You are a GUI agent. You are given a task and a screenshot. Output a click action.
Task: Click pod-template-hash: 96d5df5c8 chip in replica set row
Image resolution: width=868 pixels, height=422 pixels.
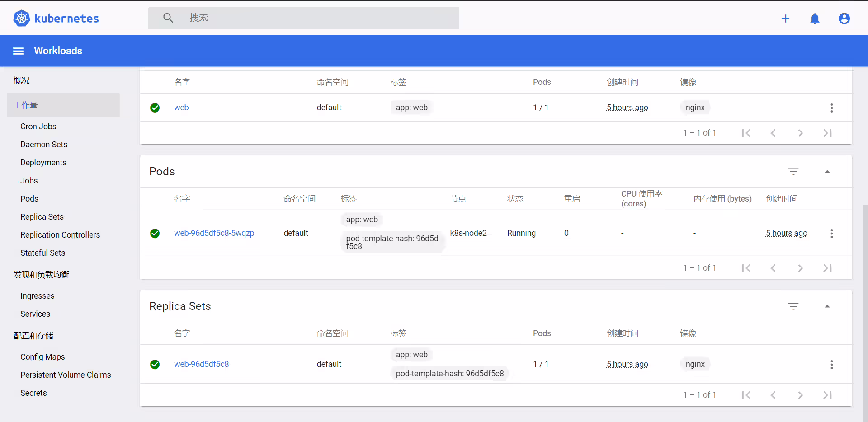pos(450,374)
